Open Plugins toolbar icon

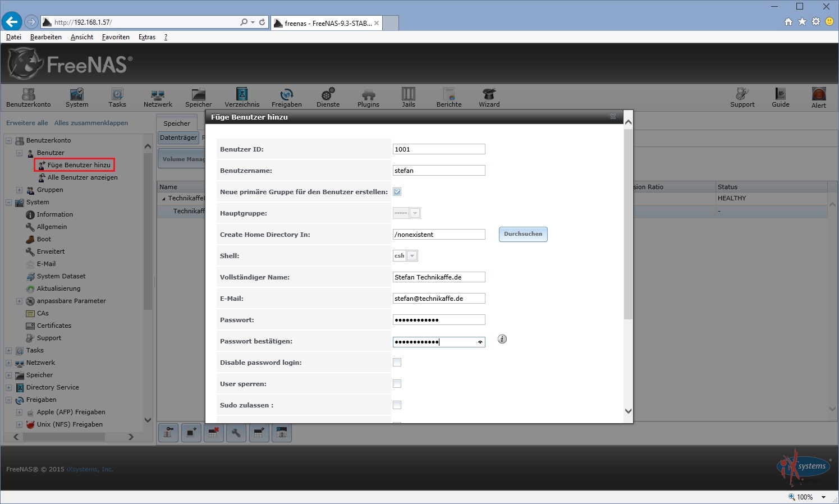pyautogui.click(x=369, y=97)
